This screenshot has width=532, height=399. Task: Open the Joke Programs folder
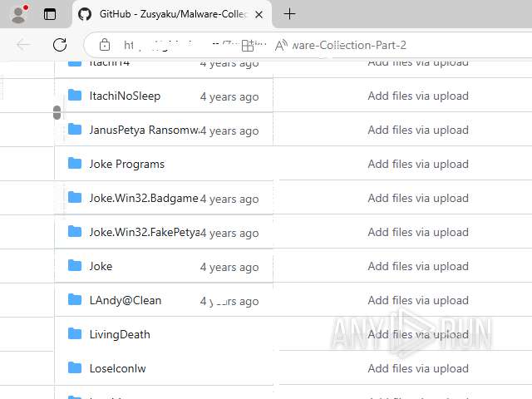[127, 165]
